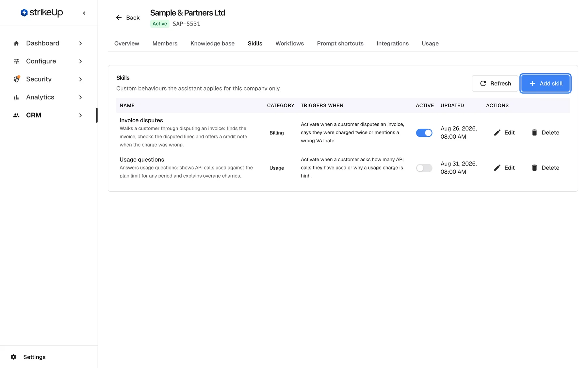Select the Prompt shortcuts tab

coord(340,44)
